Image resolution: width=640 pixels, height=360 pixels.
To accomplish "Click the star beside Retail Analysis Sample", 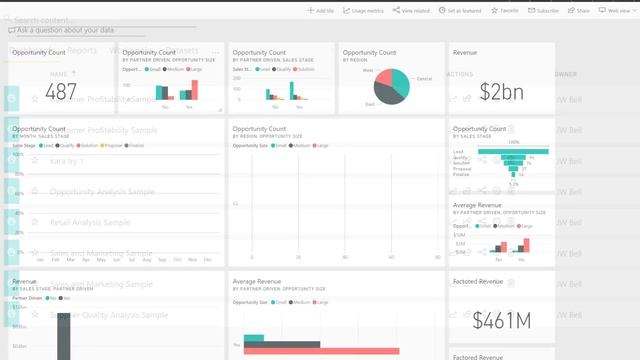I will point(35,222).
